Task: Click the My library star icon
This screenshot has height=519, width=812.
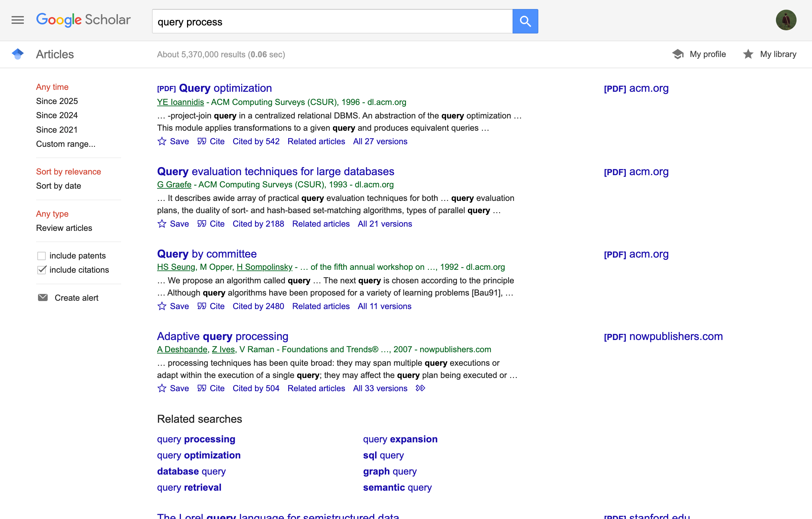Action: tap(748, 54)
